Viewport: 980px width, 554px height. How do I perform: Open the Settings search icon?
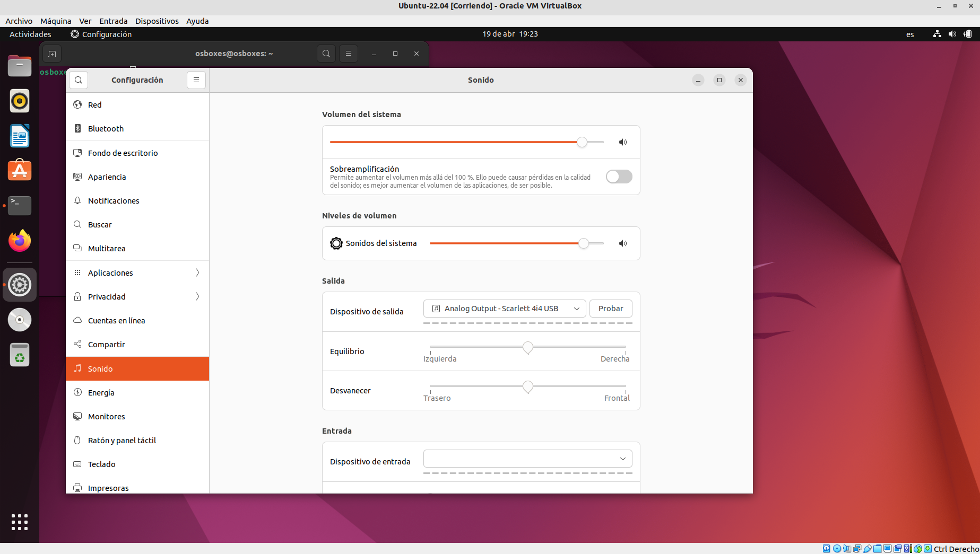(x=79, y=80)
